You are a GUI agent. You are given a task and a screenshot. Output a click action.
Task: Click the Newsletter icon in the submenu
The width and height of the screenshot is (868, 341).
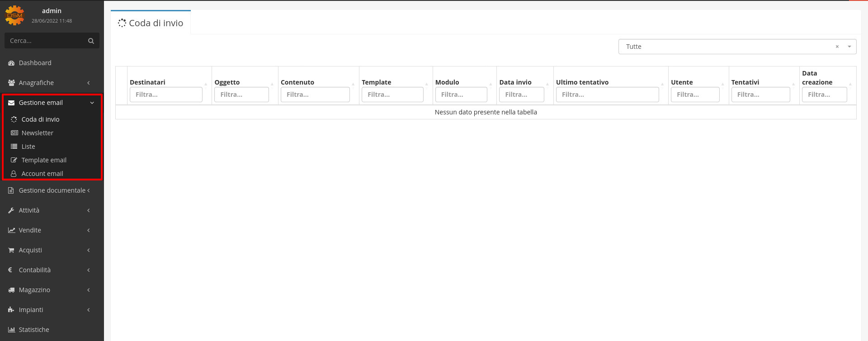click(x=14, y=133)
